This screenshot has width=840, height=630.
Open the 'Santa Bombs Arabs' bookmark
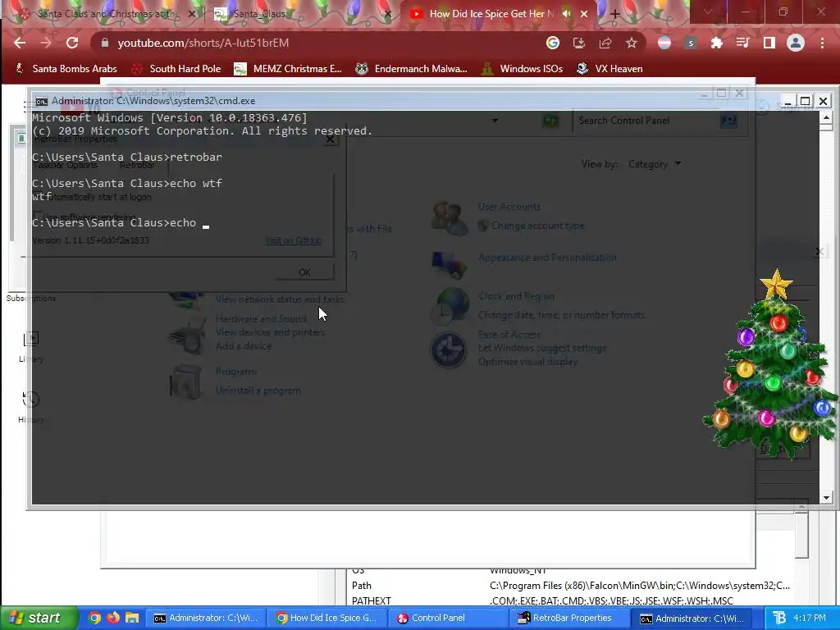(66, 69)
